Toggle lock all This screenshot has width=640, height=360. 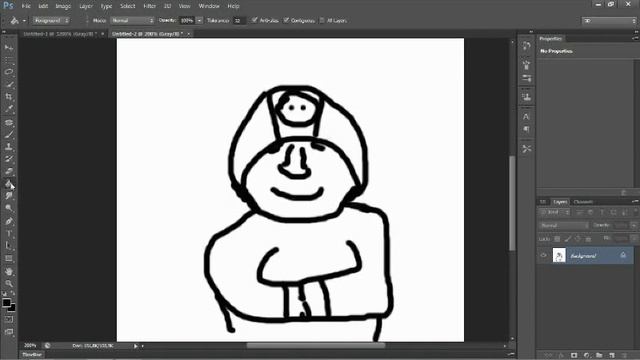(x=588, y=239)
